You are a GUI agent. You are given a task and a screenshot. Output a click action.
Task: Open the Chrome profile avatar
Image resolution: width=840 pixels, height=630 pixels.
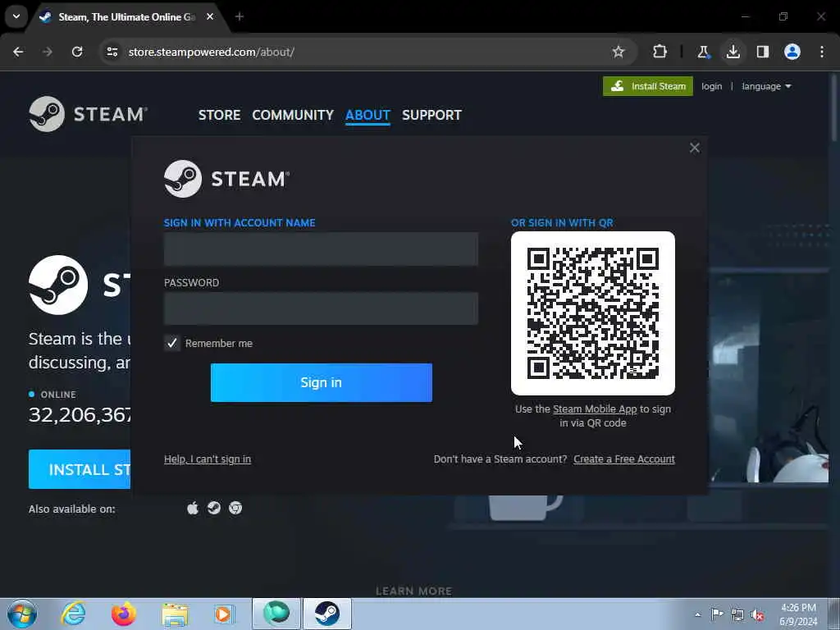(792, 52)
